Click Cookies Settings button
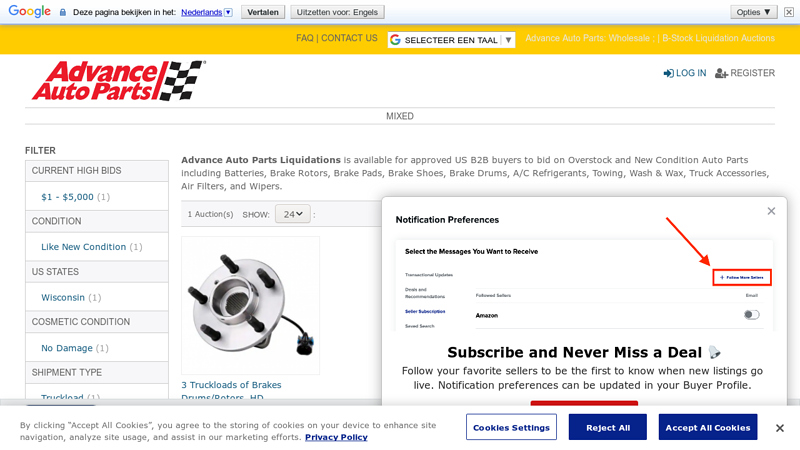This screenshot has height=450, width=800. [511, 428]
